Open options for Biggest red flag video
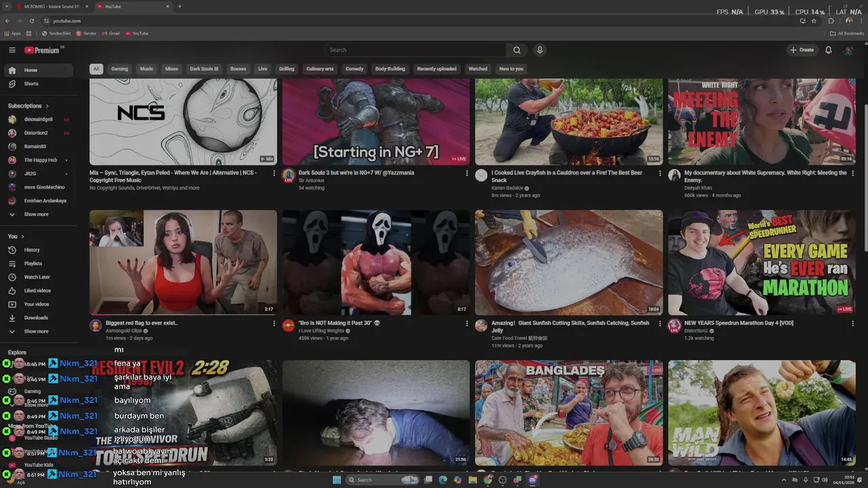 [x=274, y=324]
